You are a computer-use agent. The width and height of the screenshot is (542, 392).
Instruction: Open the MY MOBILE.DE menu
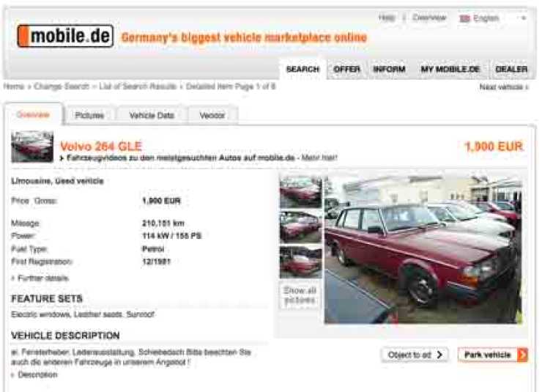(450, 69)
